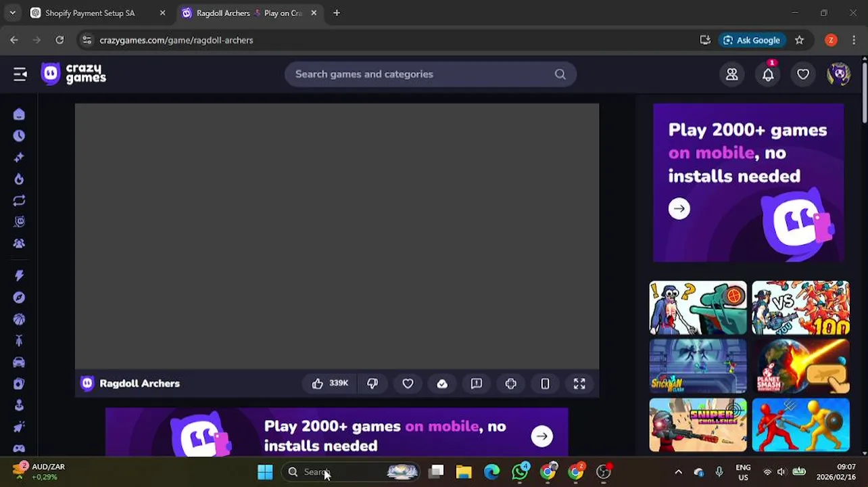Screen dimensions: 868x487
Task: Open the notifications bell
Action: click(x=768, y=74)
